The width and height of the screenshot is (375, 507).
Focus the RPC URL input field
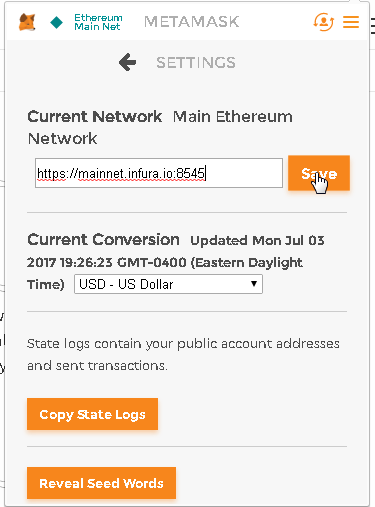tap(159, 173)
